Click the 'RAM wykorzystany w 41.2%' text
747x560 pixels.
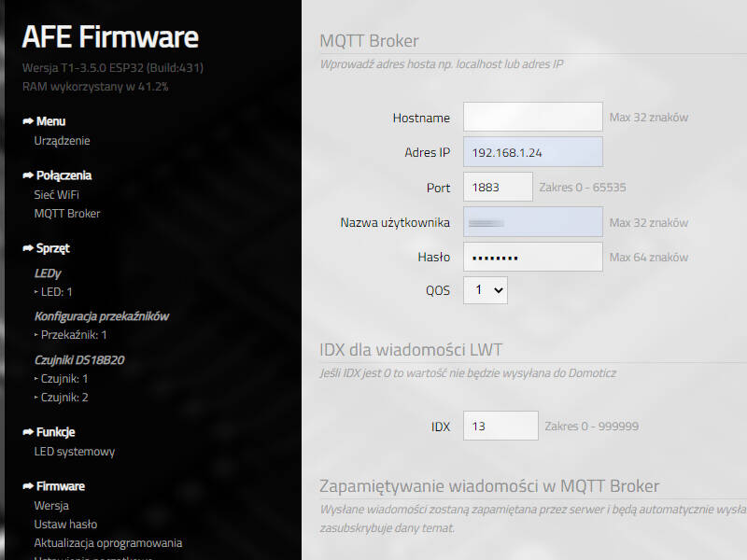95,87
